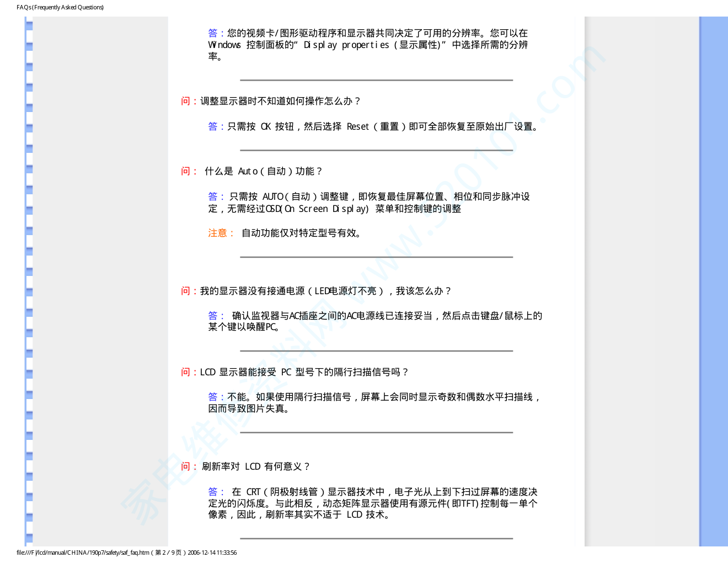Viewport: 728px width, 563px height.
Task: Click the answer starting '不能。如果使用隔行扫描信号'
Action: pos(374,403)
